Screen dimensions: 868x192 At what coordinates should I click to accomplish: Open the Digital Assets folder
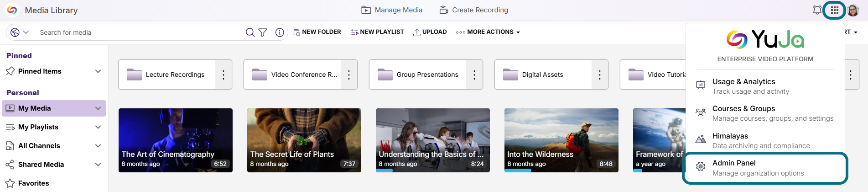543,75
